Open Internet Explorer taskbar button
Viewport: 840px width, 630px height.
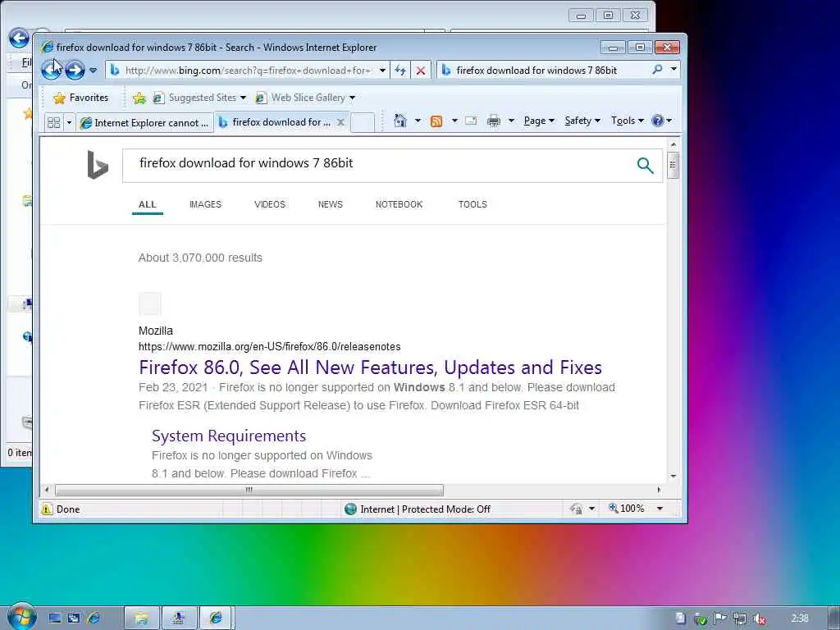(x=217, y=618)
